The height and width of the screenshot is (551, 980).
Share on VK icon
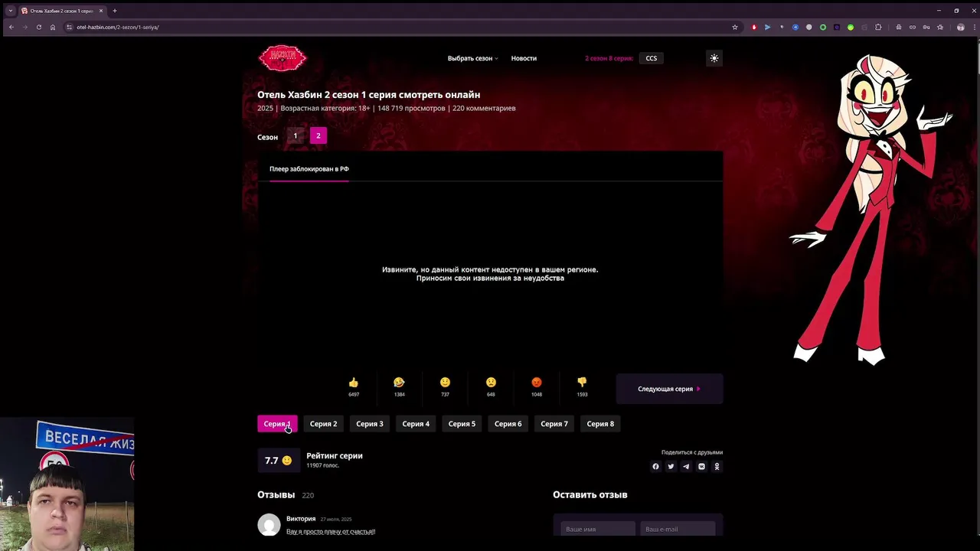701,467
